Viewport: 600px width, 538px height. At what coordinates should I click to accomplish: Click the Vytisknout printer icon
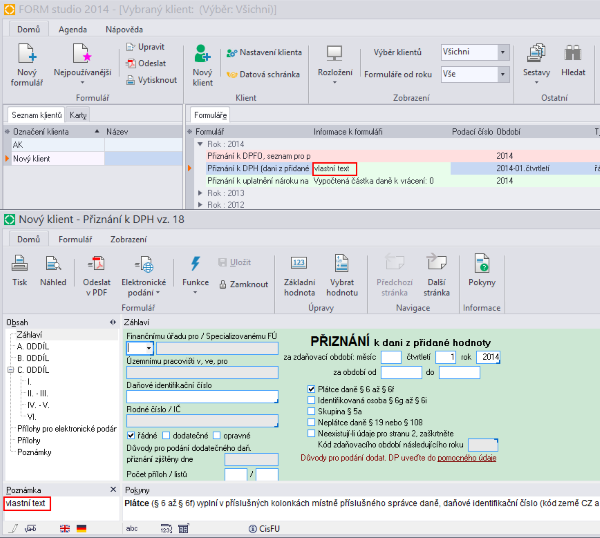(130, 80)
